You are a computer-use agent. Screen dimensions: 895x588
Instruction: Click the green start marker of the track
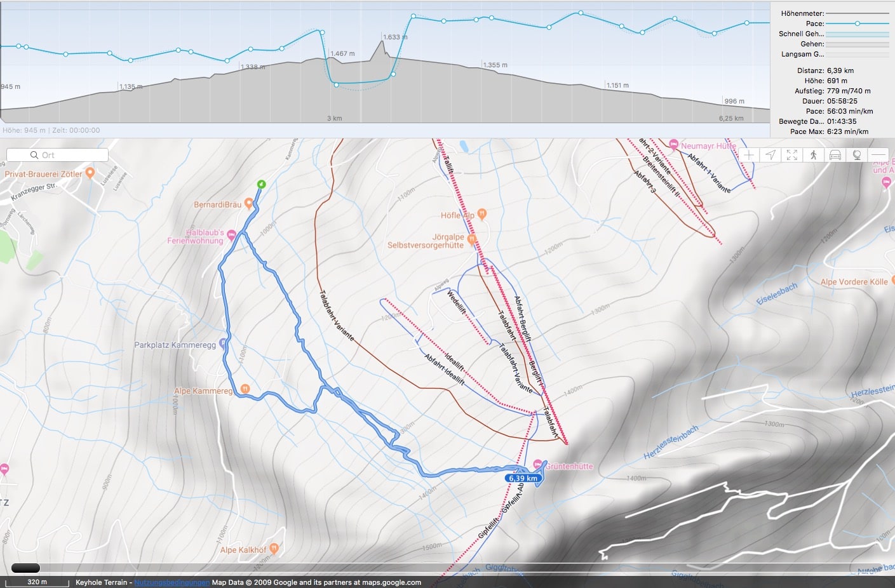point(261,184)
